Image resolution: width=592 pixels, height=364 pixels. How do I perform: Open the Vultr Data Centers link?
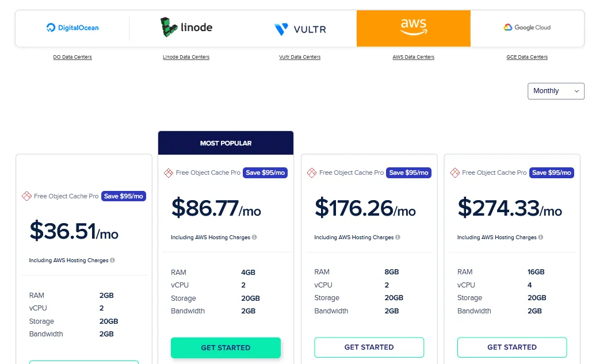pyautogui.click(x=300, y=57)
